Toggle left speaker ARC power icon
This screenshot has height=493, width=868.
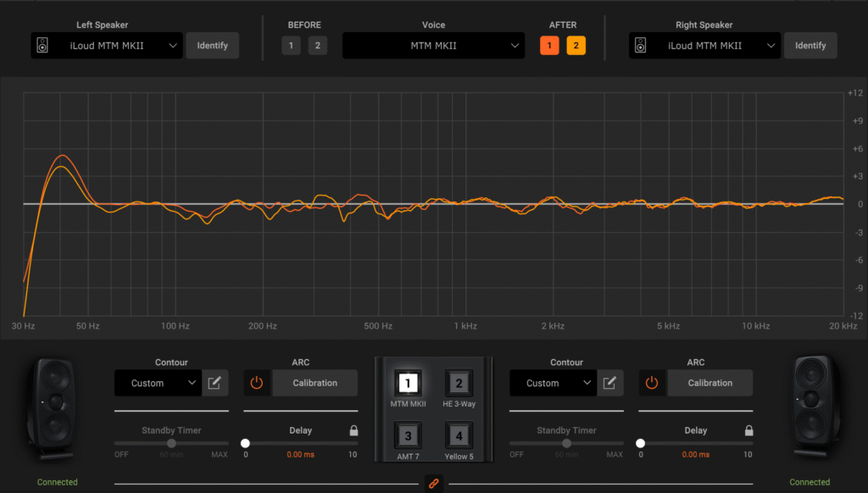click(x=257, y=383)
